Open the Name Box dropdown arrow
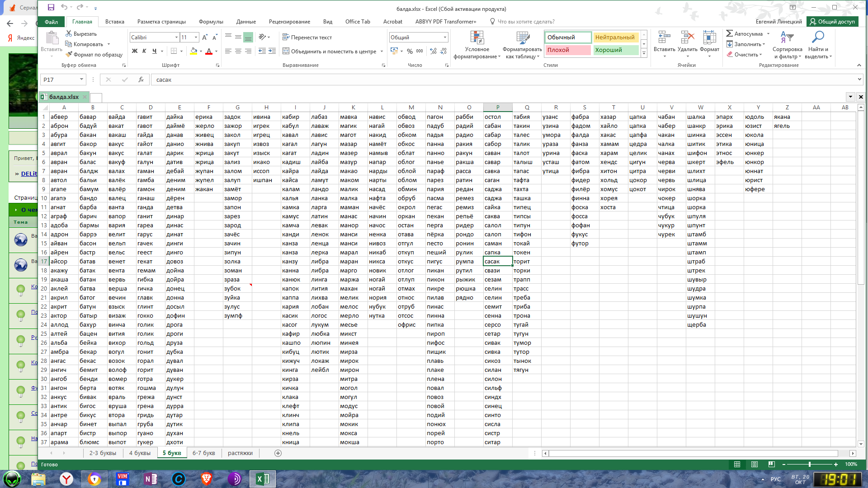 (x=81, y=80)
